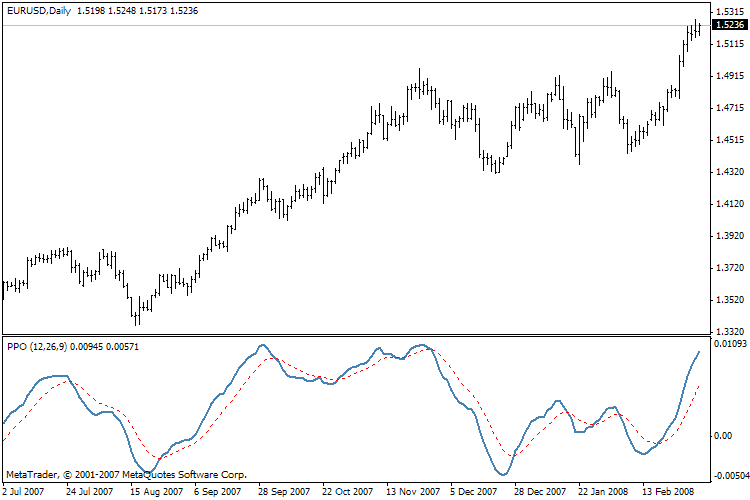Viewport: 750px width, 500px height.
Task: Select the blue PPO line at December trough
Action: tap(503, 474)
